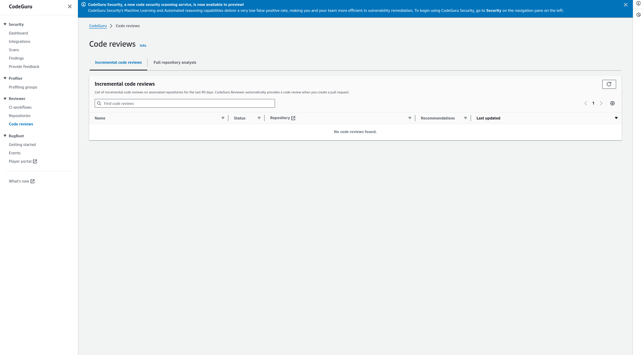Click the search magnifier icon
The width and height of the screenshot is (644, 355).
pyautogui.click(x=99, y=103)
